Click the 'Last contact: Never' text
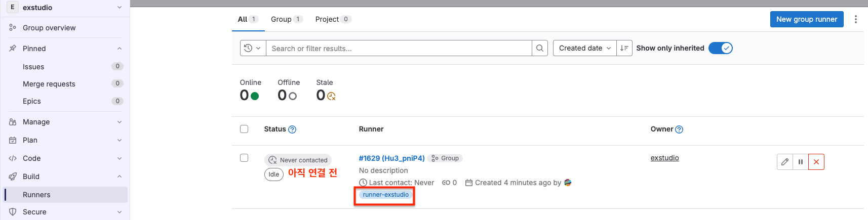Viewport: 868px width, 220px height. tap(402, 183)
